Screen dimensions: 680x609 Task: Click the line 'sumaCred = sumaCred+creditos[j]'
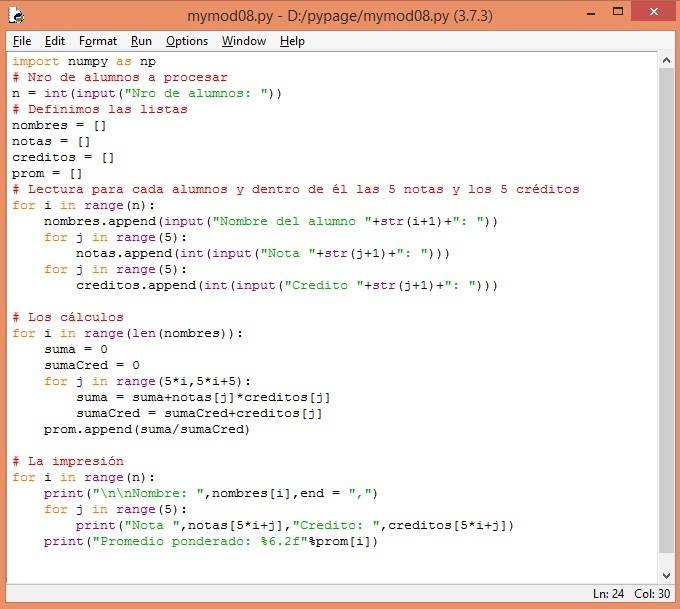coord(199,414)
